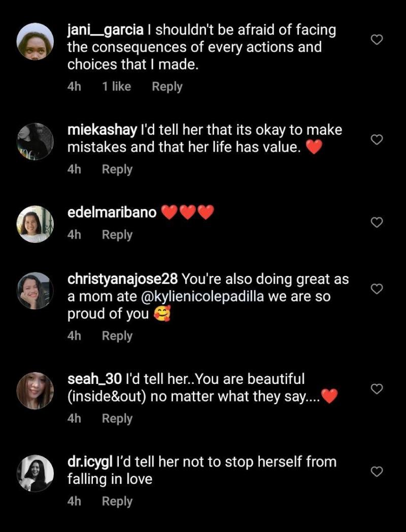The width and height of the screenshot is (406, 532).
Task: Like jani_garcia's comment with the heart icon
Action: click(x=377, y=40)
